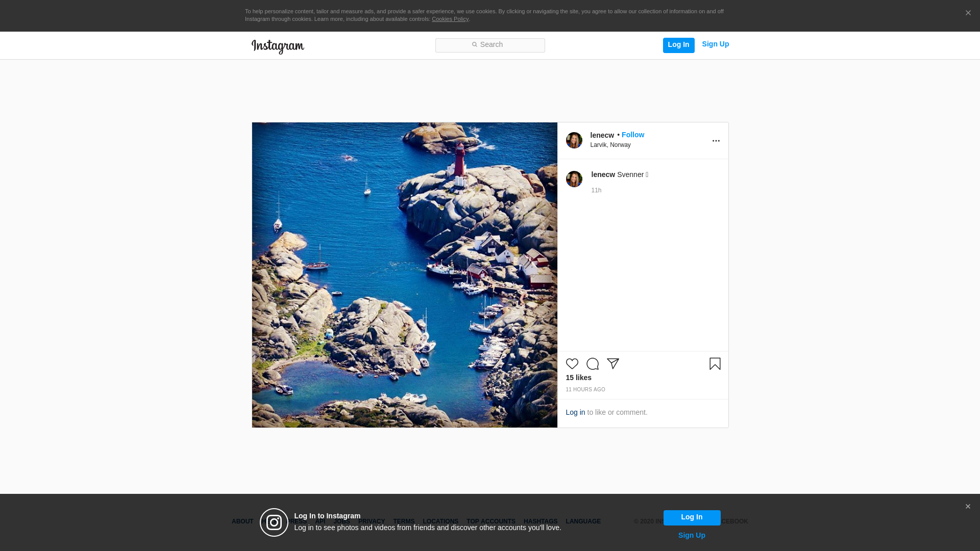Open comments with speech bubble icon
Viewport: 980px width, 551px height.
tap(593, 364)
